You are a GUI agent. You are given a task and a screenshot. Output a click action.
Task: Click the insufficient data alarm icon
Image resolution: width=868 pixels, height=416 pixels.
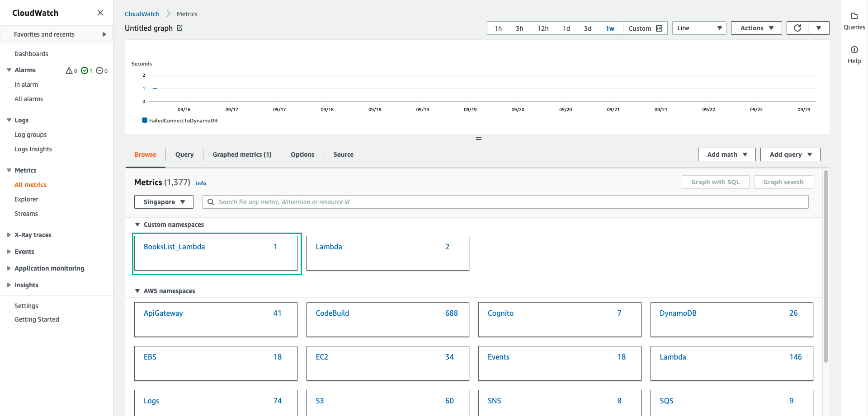pyautogui.click(x=99, y=70)
